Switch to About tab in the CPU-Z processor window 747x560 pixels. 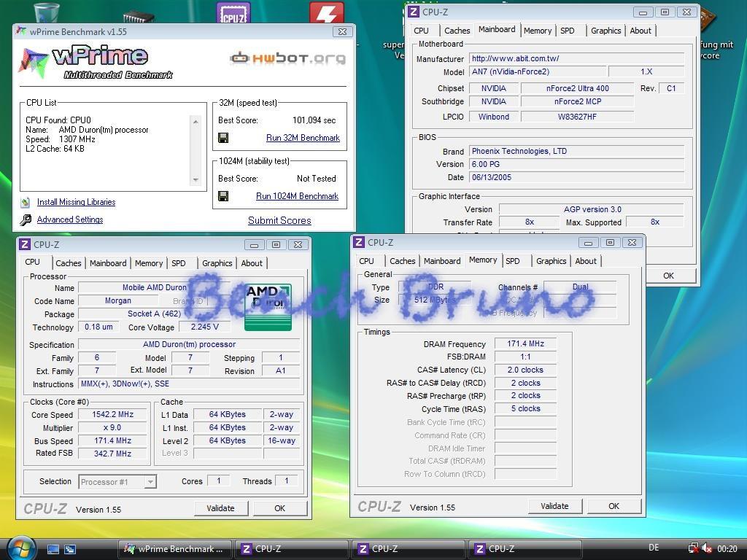[252, 262]
